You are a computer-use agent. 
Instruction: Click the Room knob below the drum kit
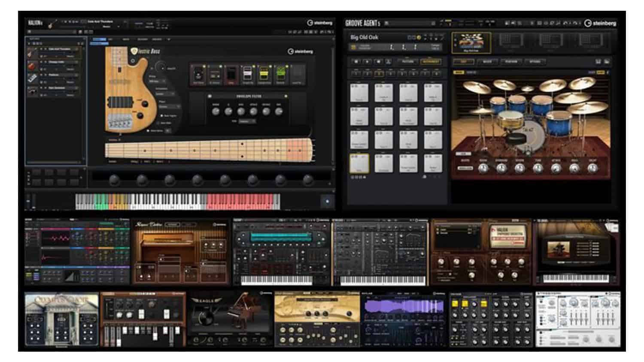[483, 169]
